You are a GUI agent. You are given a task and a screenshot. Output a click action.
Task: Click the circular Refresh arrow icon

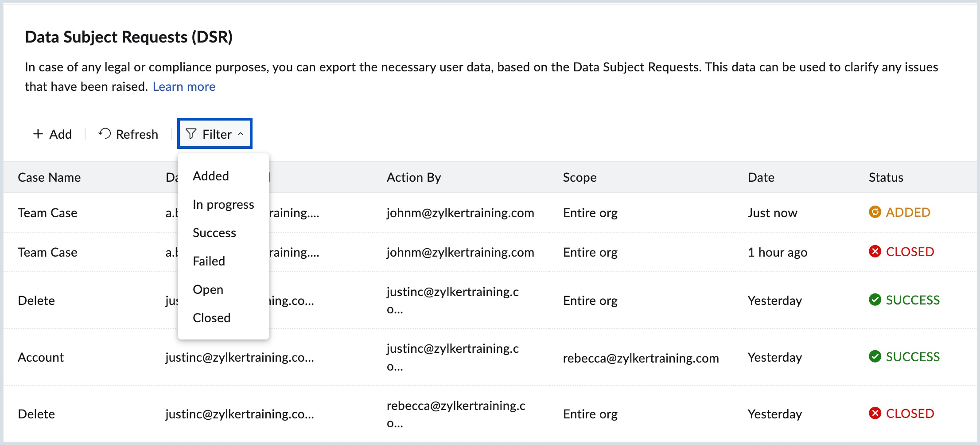[x=105, y=133]
